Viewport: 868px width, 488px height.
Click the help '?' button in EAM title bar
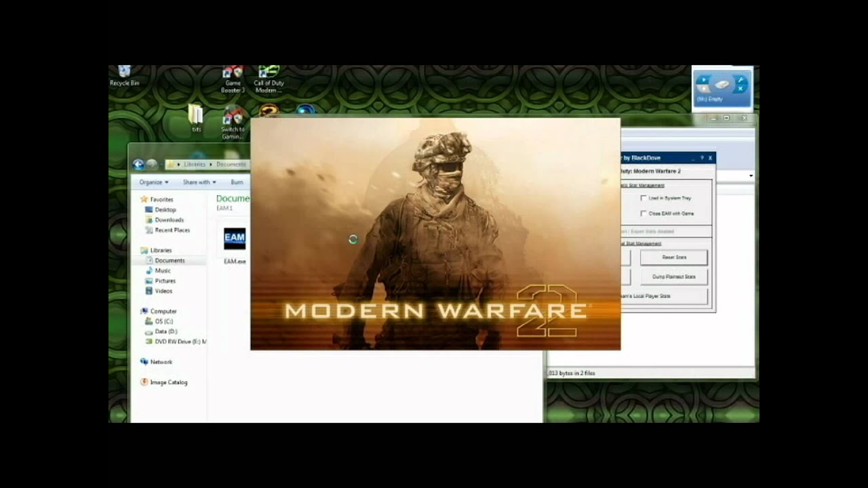point(702,158)
